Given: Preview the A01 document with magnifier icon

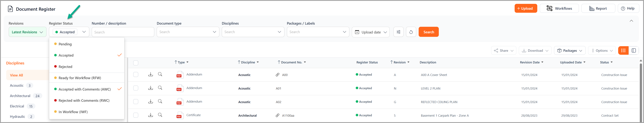Looking at the screenshot, I should coord(160,88).
